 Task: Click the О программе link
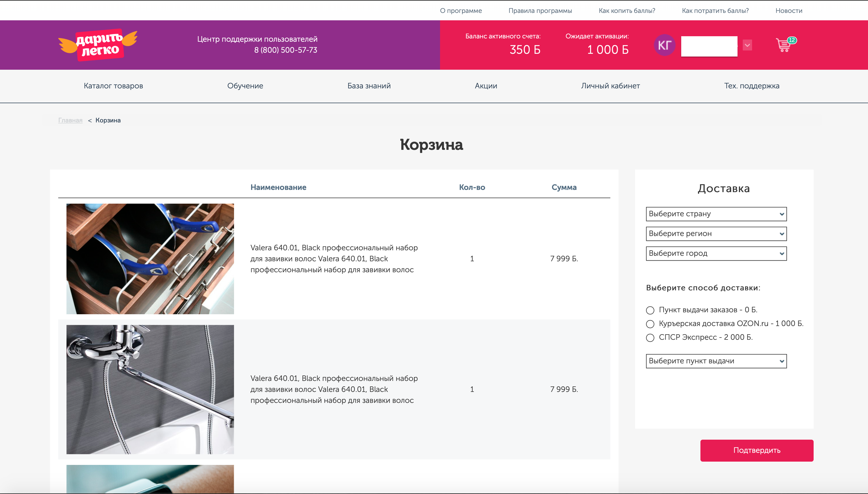(x=461, y=10)
